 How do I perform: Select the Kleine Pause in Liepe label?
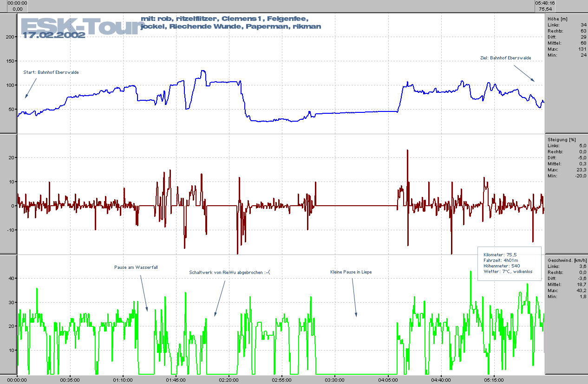[x=351, y=272]
